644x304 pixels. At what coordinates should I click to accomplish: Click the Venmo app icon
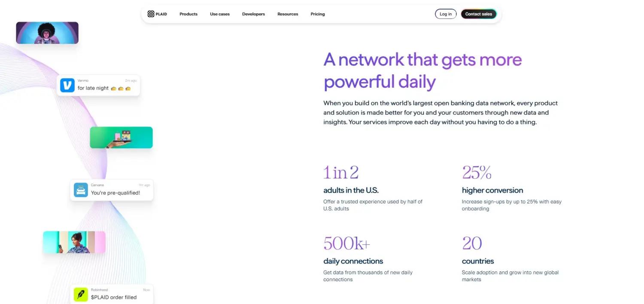[67, 85]
